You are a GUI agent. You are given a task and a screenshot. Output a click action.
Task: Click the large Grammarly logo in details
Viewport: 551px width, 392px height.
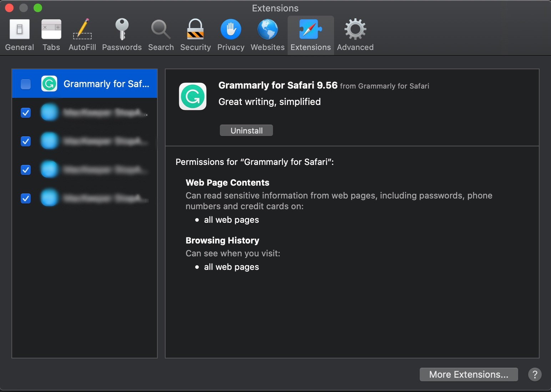click(x=193, y=96)
